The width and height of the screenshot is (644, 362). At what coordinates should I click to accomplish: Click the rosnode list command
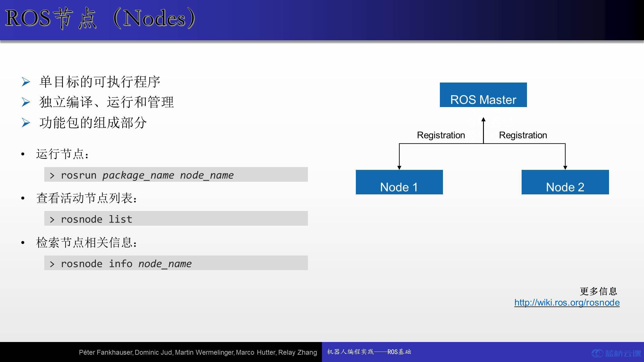point(176,219)
